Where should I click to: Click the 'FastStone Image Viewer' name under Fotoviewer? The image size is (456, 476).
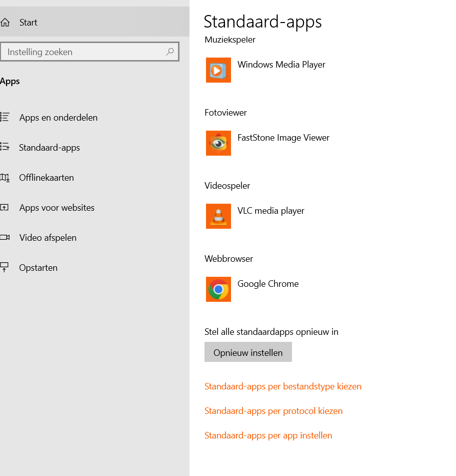click(283, 138)
